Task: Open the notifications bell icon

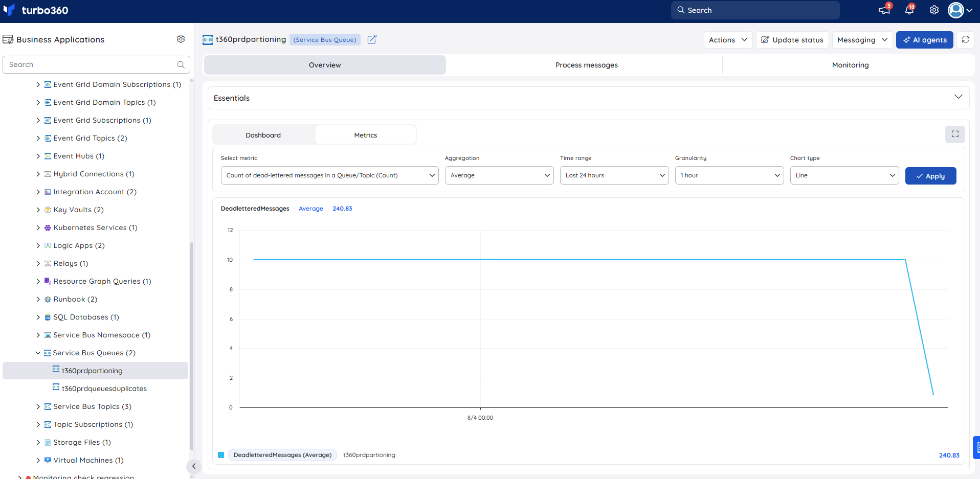Action: (x=909, y=10)
